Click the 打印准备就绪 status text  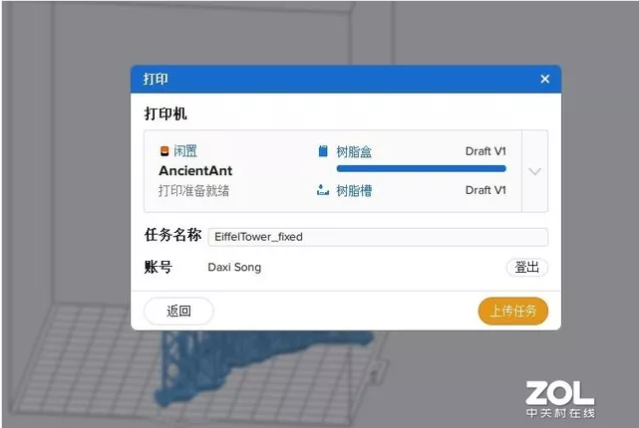pos(194,190)
